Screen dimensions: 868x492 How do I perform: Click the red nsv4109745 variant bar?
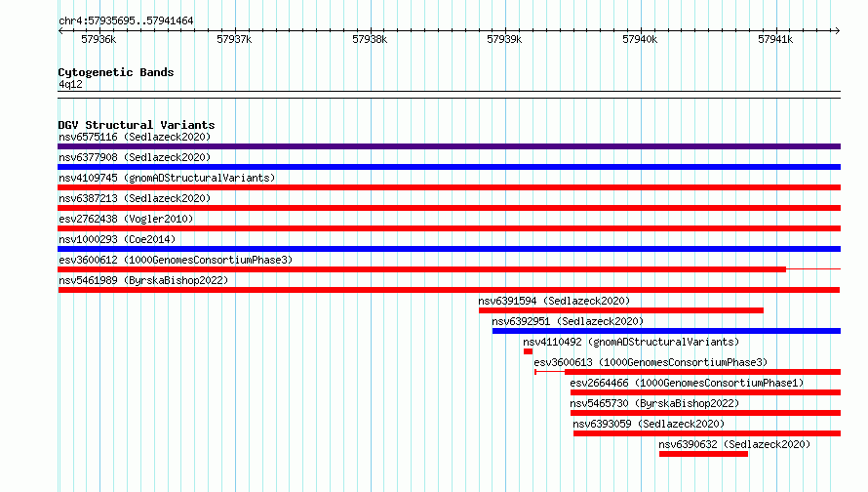tap(449, 187)
